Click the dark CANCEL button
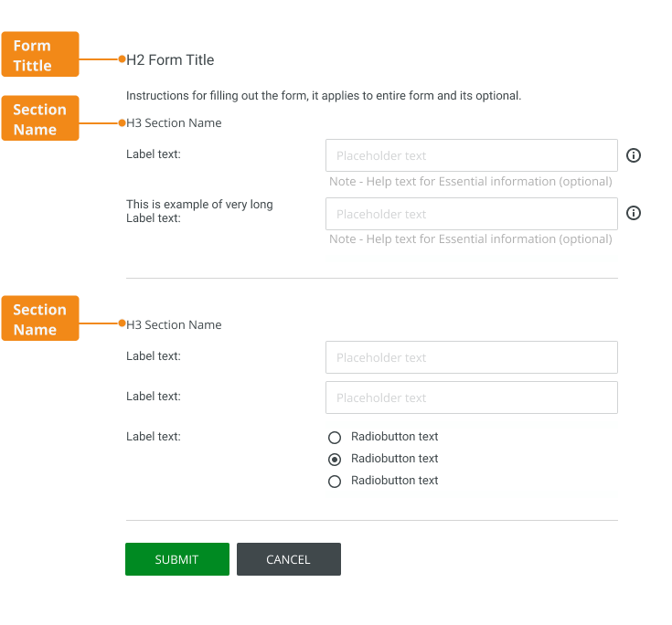The image size is (672, 625). pyautogui.click(x=288, y=559)
